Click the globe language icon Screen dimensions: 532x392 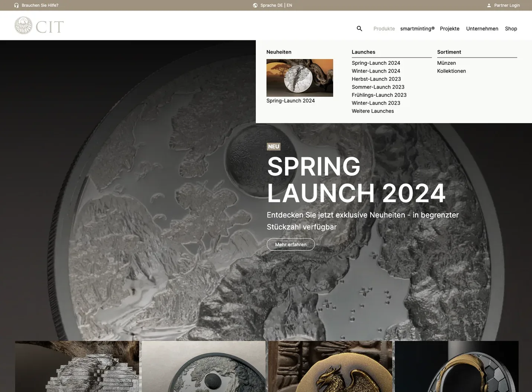tap(255, 5)
